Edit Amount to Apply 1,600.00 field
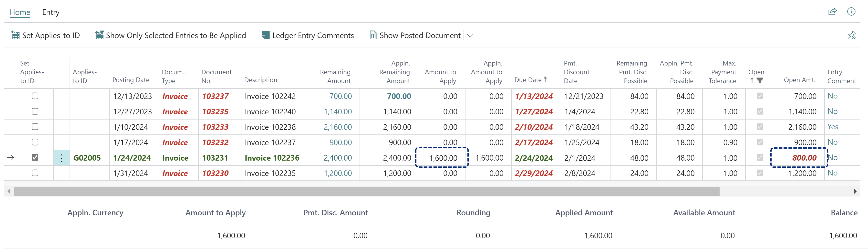This screenshot has width=868, height=252. (442, 158)
